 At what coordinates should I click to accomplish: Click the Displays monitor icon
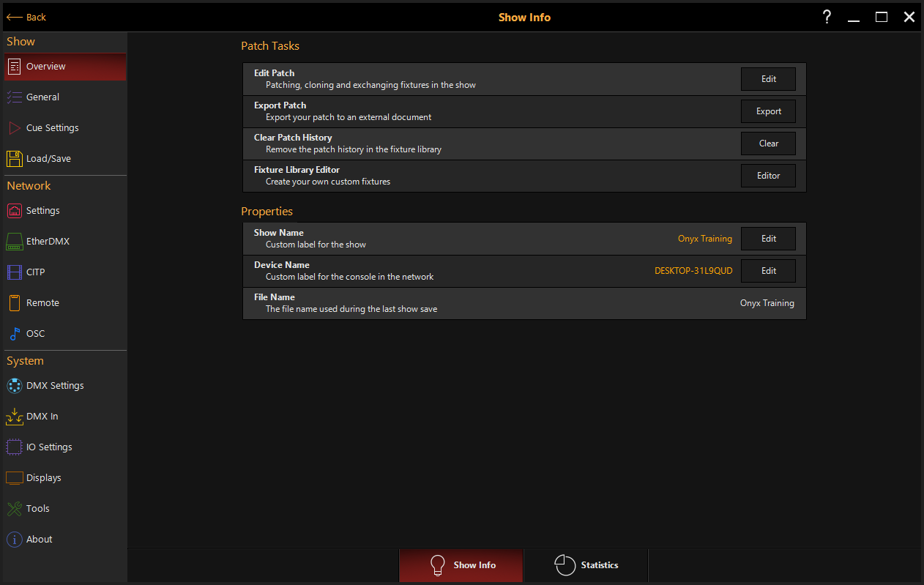click(x=14, y=478)
